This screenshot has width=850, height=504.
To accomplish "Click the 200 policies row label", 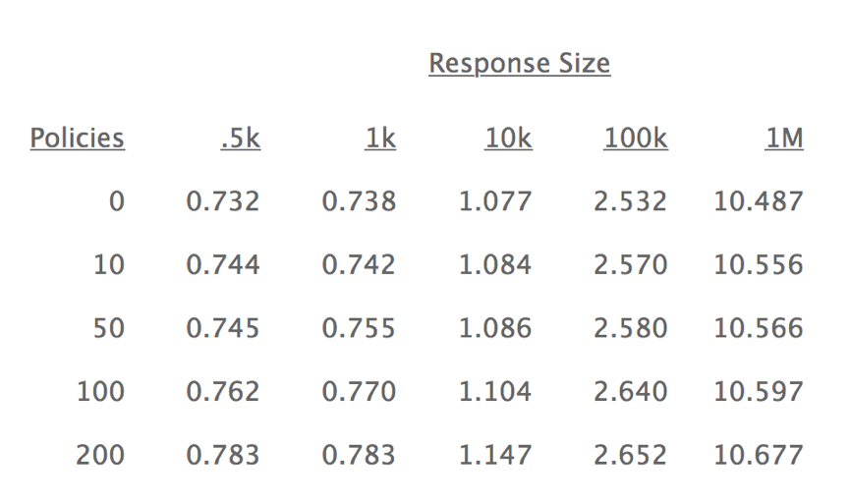I will [x=101, y=455].
